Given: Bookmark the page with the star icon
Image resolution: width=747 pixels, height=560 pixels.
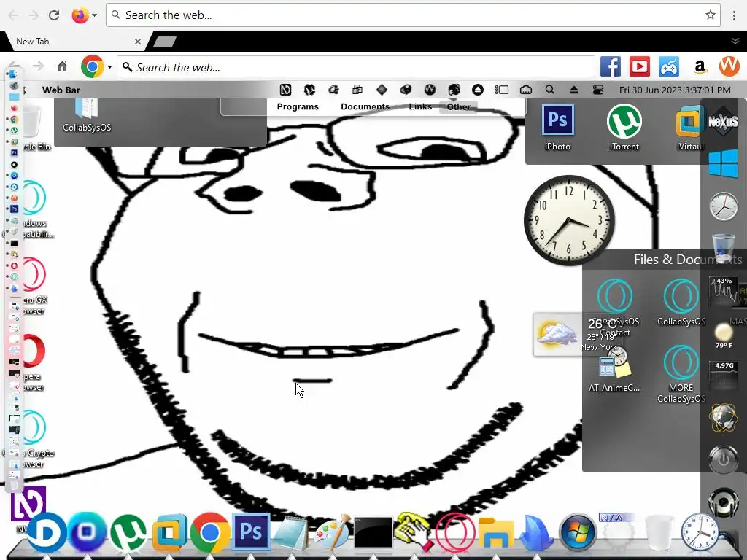Looking at the screenshot, I should tap(711, 15).
